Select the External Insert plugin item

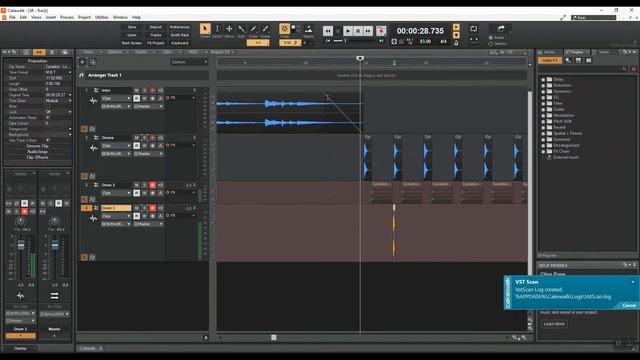pos(565,157)
